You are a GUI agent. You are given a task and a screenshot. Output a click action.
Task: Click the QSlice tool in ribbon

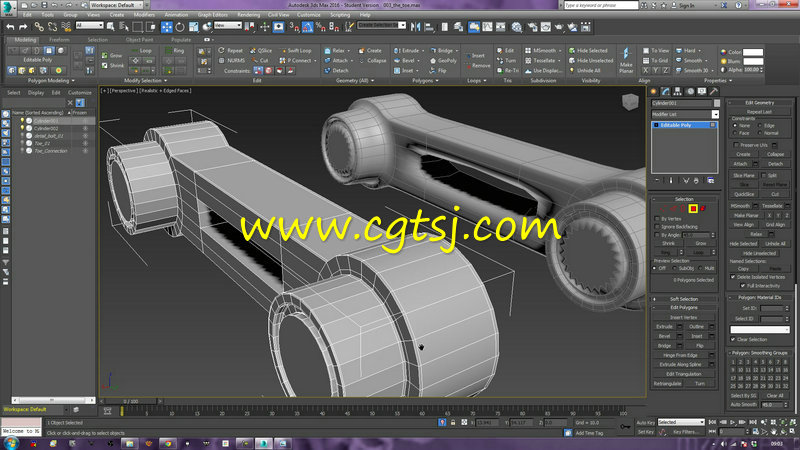tap(261, 51)
